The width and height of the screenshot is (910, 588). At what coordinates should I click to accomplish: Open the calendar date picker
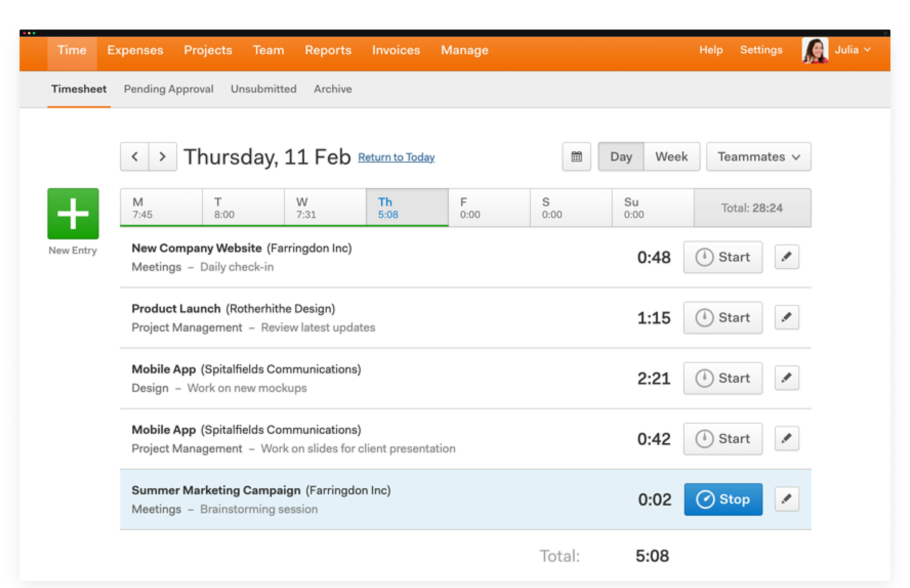576,156
